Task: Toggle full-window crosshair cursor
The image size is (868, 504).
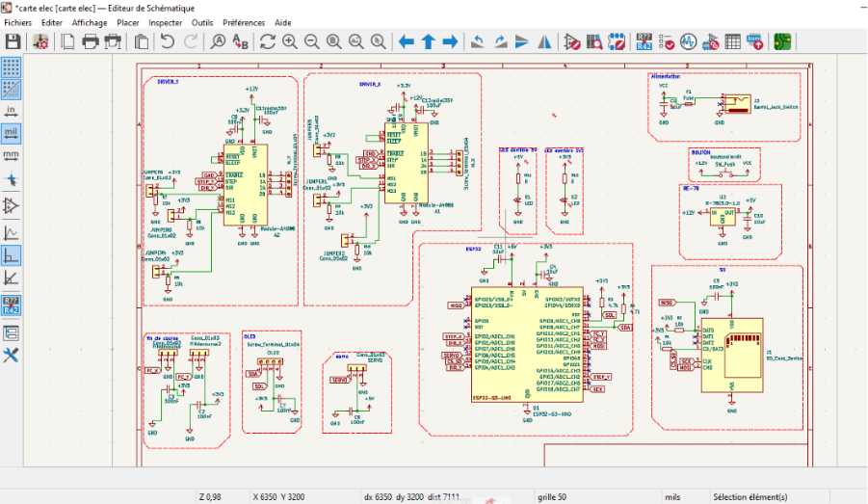Action: tap(11, 180)
